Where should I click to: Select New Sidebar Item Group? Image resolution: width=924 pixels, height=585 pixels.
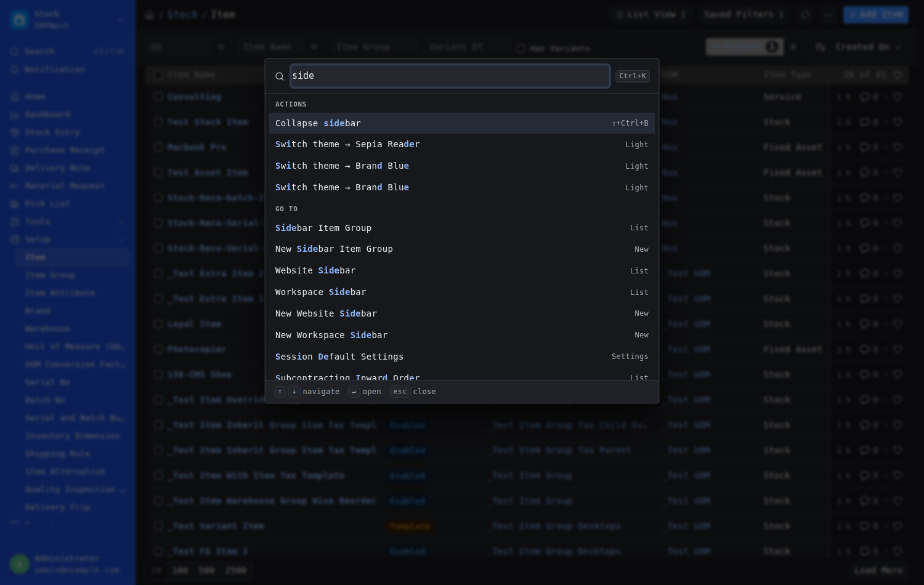coord(462,249)
